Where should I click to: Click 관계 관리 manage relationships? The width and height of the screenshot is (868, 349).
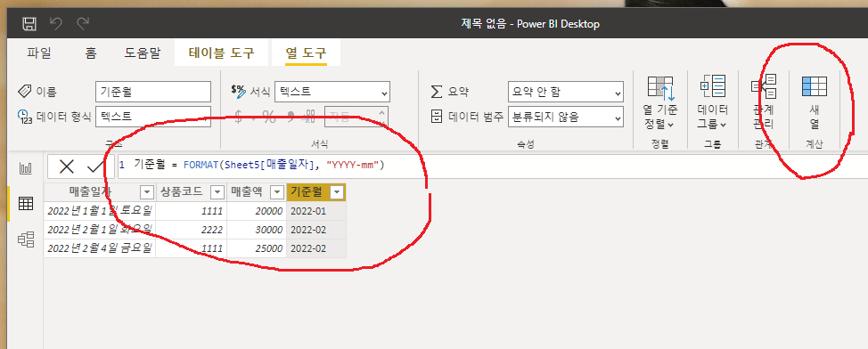(764, 102)
